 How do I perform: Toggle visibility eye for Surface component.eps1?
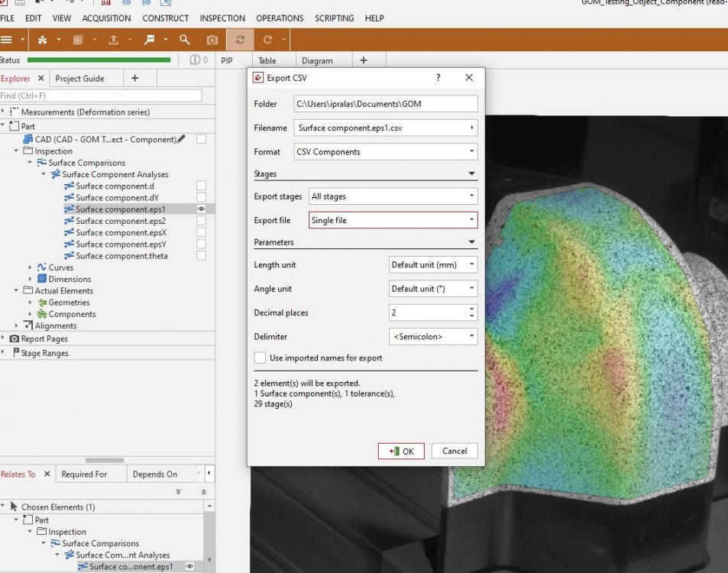(x=201, y=209)
